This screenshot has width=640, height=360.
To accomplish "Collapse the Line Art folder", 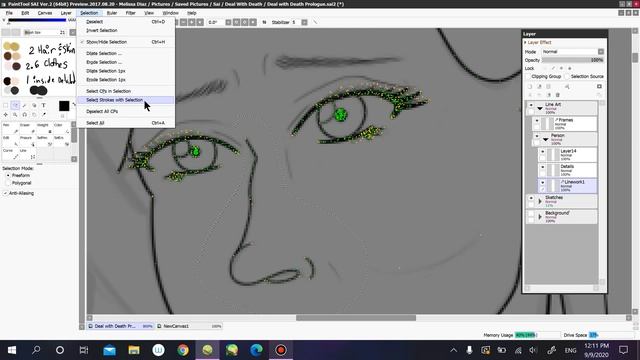I will click(x=540, y=108).
